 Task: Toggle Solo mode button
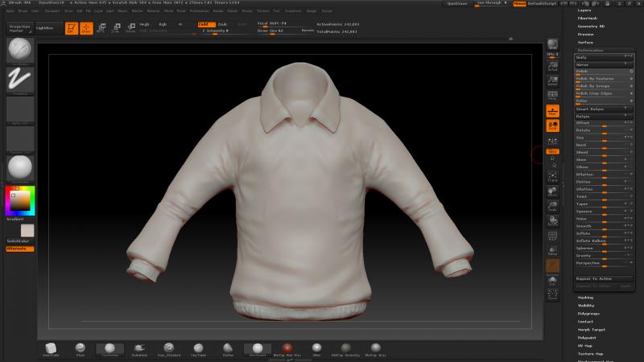pos(552,280)
